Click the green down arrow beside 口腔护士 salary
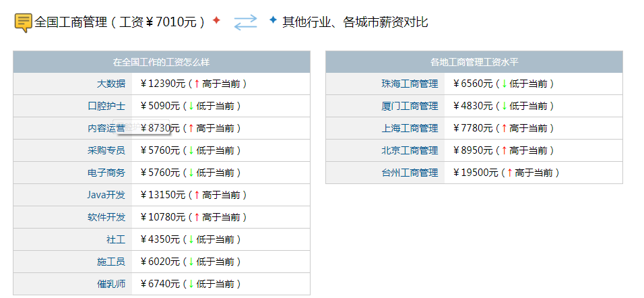Image resolution: width=644 pixels, height=298 pixels. [191, 106]
